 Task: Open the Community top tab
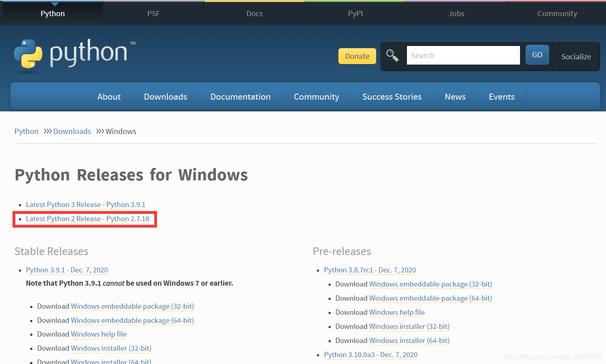point(558,13)
